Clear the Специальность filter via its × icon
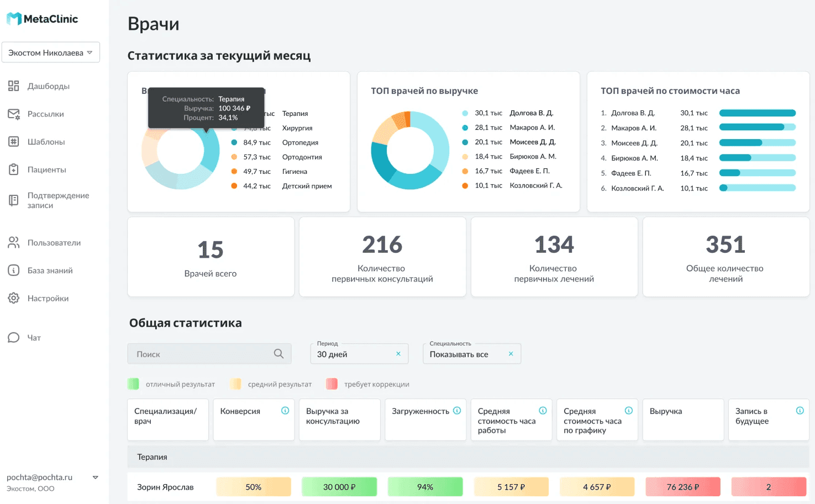 tap(511, 353)
